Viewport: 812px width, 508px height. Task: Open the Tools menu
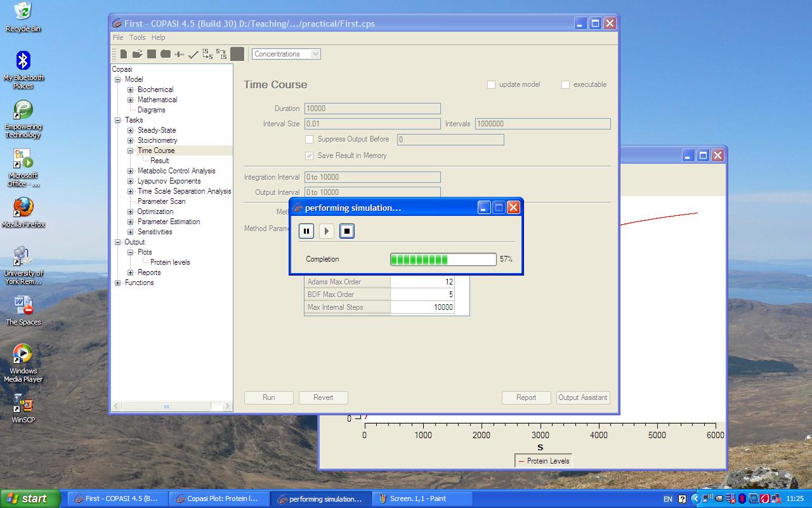click(x=138, y=37)
